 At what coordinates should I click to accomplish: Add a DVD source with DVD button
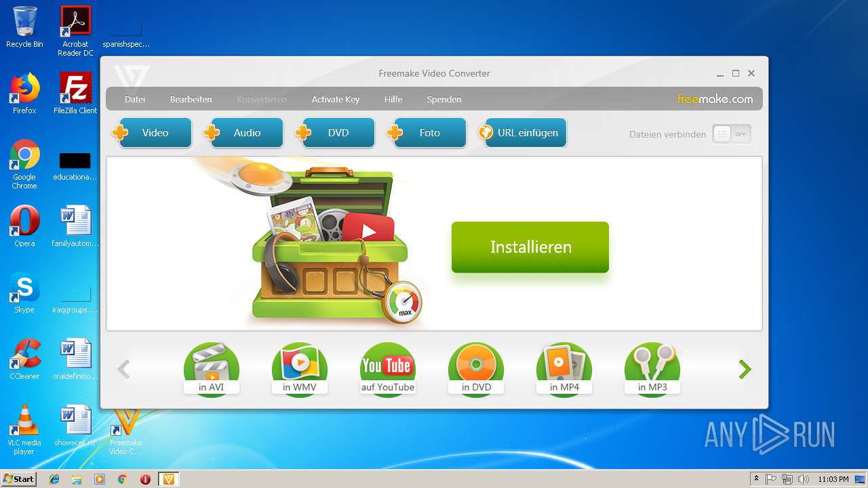click(336, 133)
